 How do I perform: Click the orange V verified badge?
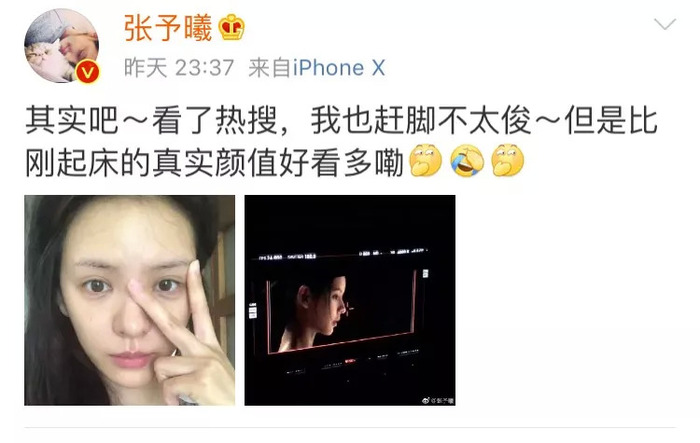[88, 72]
